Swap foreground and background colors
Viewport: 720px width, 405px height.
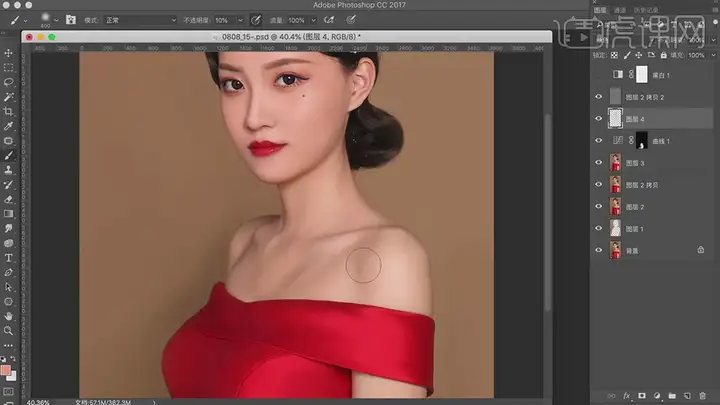pyautogui.click(x=13, y=359)
